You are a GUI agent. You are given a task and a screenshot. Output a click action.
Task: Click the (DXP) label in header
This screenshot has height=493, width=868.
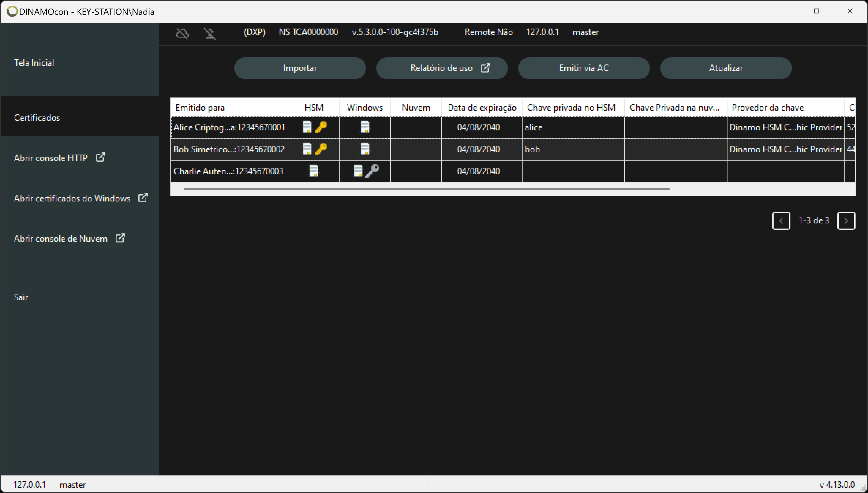(254, 32)
